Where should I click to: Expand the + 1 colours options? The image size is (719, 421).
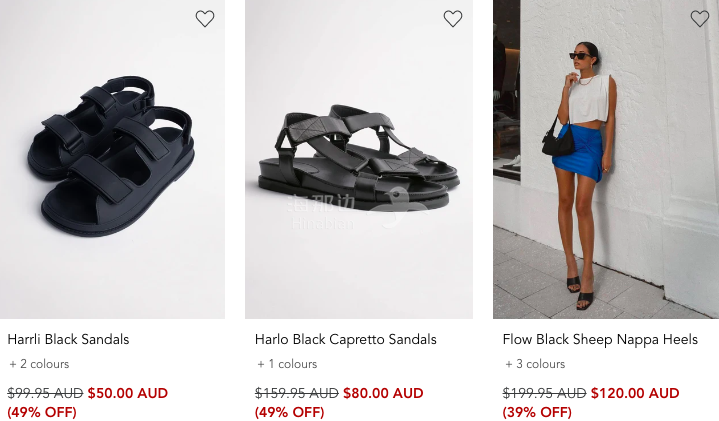click(287, 364)
